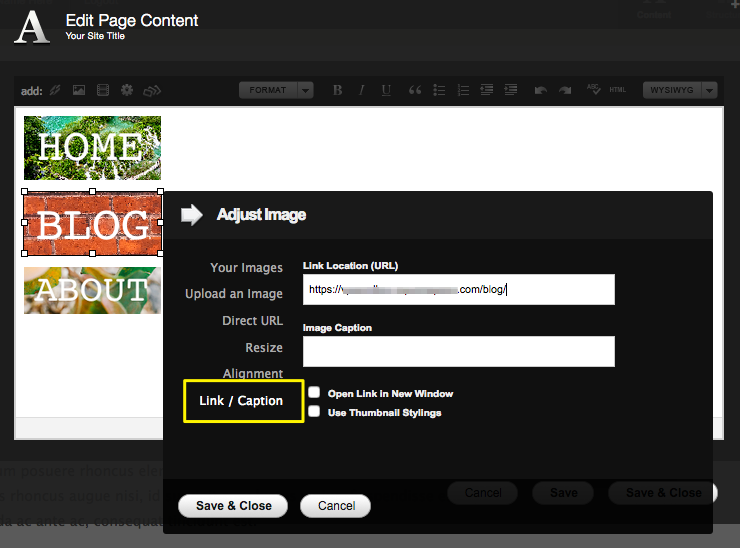Viewport: 740px width, 548px height.
Task: Select the HOME image in editor
Action: 92,148
